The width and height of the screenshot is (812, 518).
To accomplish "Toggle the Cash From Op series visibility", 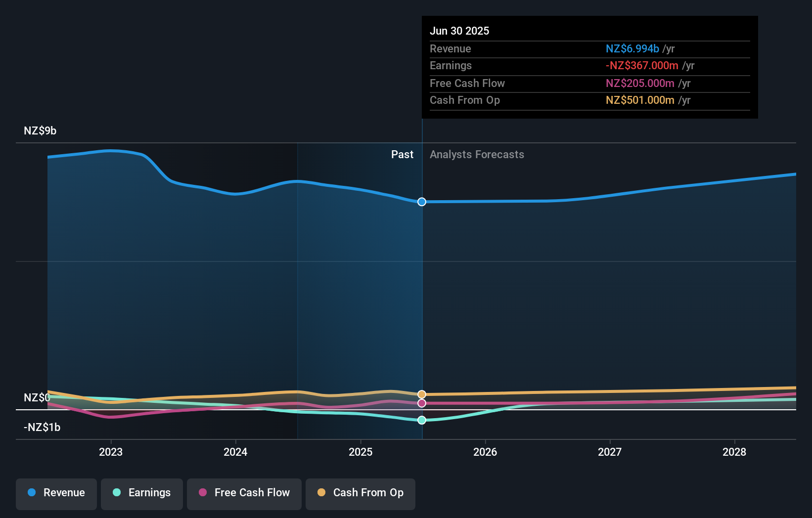I will 361,493.
